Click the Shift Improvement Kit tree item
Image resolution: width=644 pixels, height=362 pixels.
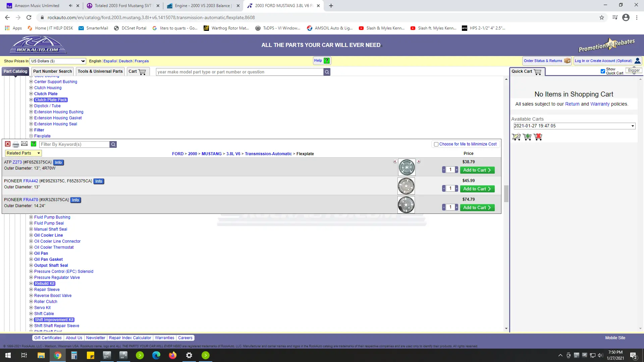coord(54,320)
